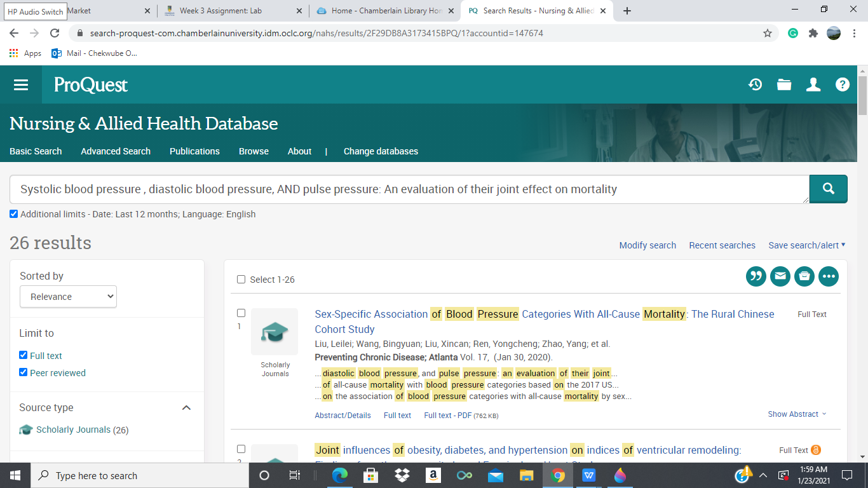This screenshot has height=488, width=868.
Task: Open the Apps bookmarks shortcut
Action: tap(25, 53)
